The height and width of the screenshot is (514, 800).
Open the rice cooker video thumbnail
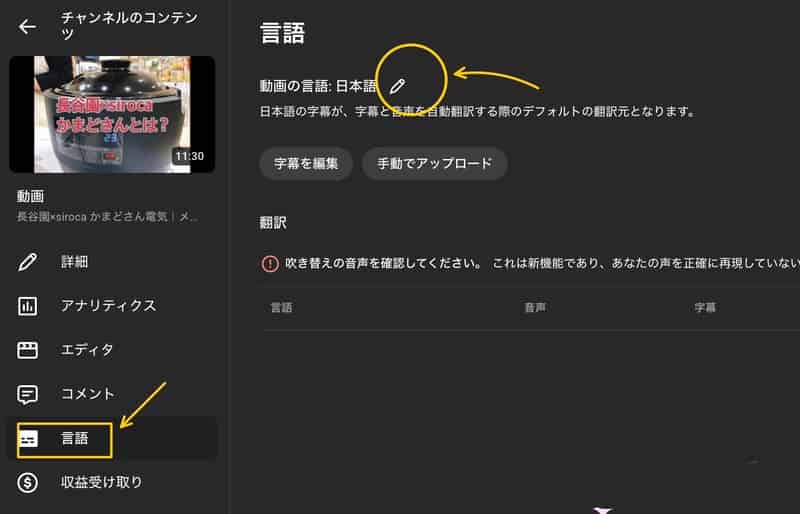coord(112,114)
